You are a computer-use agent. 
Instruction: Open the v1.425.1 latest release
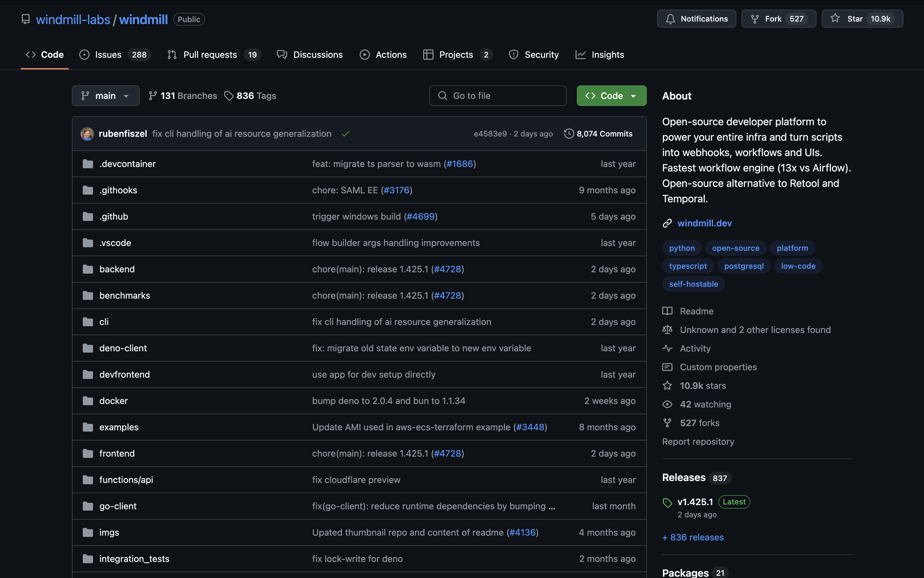point(695,502)
